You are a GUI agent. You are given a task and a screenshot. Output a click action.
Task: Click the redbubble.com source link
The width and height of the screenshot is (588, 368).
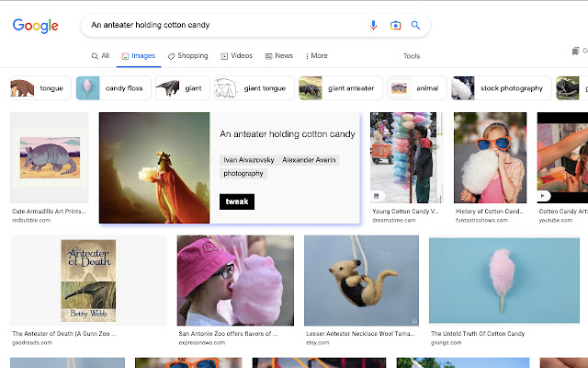click(31, 221)
